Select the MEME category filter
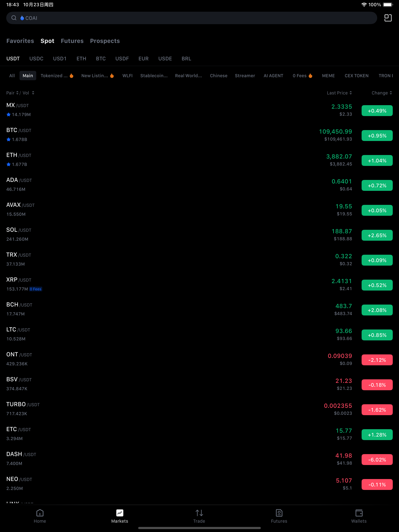399x532 pixels. (x=328, y=76)
